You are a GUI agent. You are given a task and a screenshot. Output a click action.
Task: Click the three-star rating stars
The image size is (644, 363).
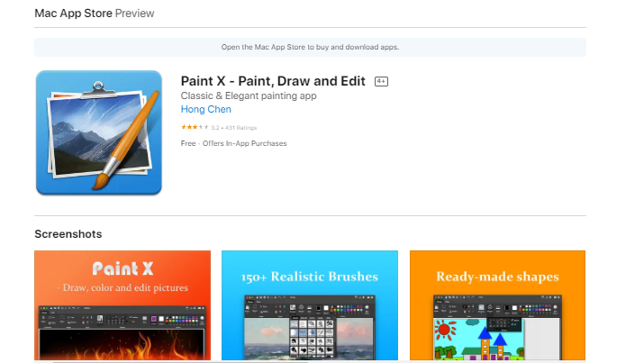click(x=195, y=127)
